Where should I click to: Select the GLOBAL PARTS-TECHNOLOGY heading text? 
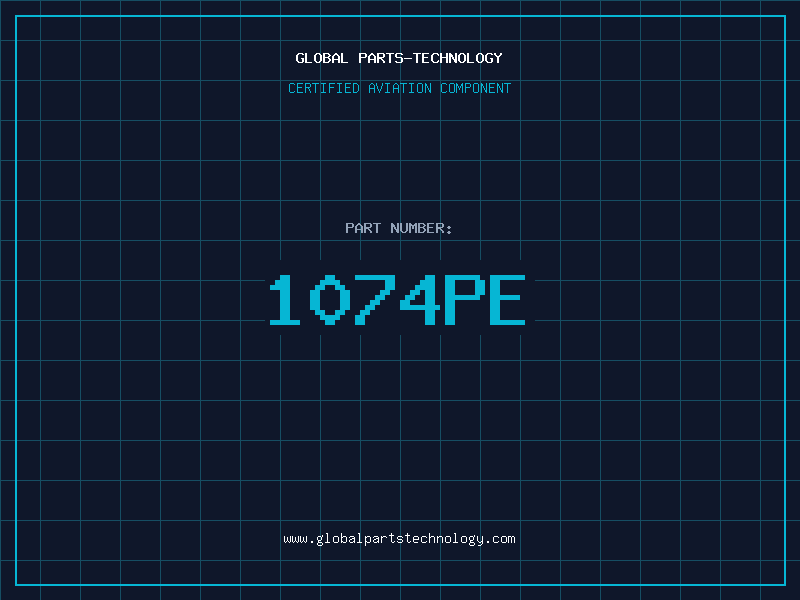[399, 58]
